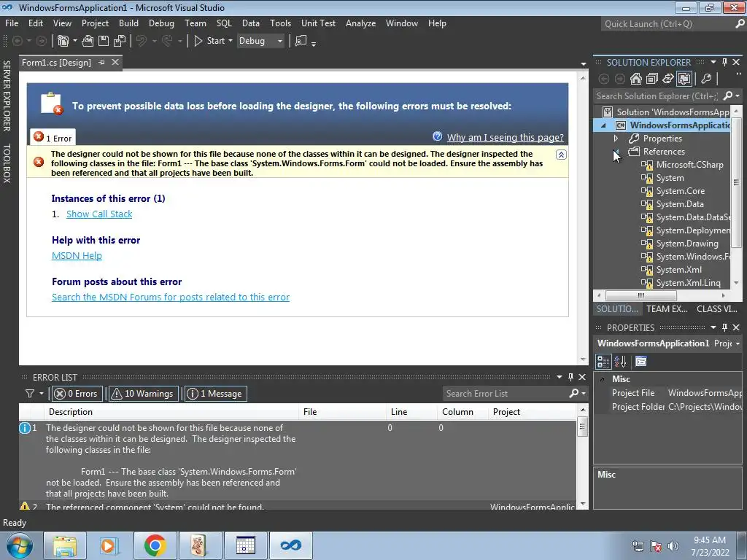This screenshot has height=560, width=747.
Task: Click the New Project toolbar icon
Action: coord(63,41)
